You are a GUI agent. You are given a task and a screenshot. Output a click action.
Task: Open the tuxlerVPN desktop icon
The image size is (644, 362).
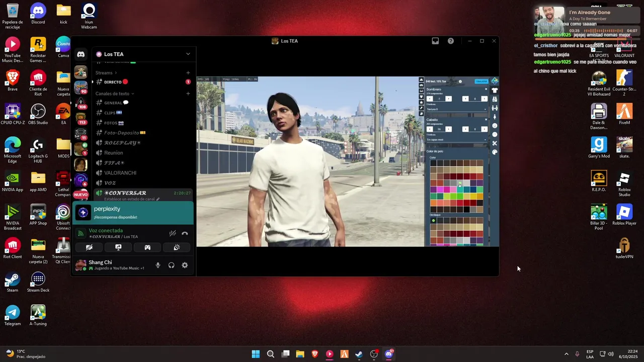pos(624,249)
